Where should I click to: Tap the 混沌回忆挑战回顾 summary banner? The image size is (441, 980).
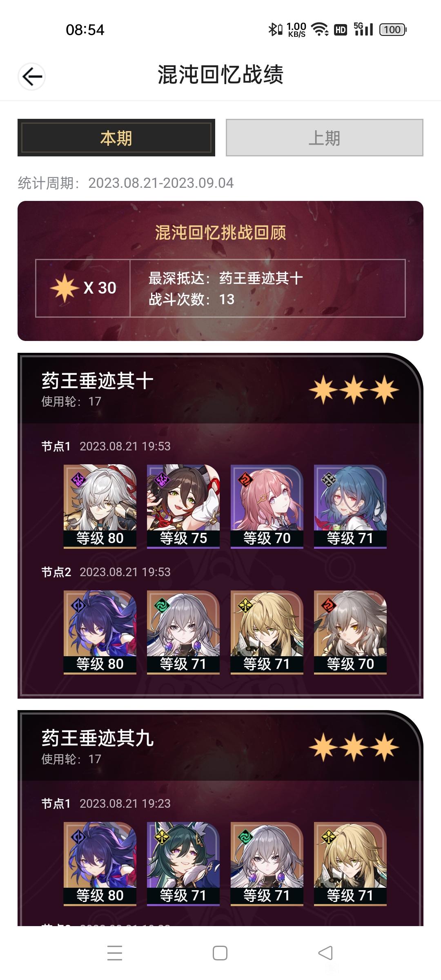(x=220, y=271)
